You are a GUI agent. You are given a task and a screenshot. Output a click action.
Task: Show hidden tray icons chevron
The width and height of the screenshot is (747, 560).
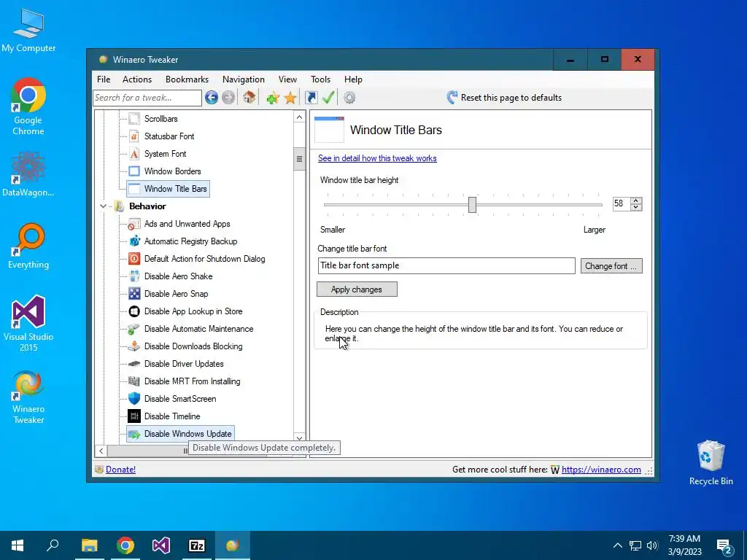pyautogui.click(x=617, y=545)
